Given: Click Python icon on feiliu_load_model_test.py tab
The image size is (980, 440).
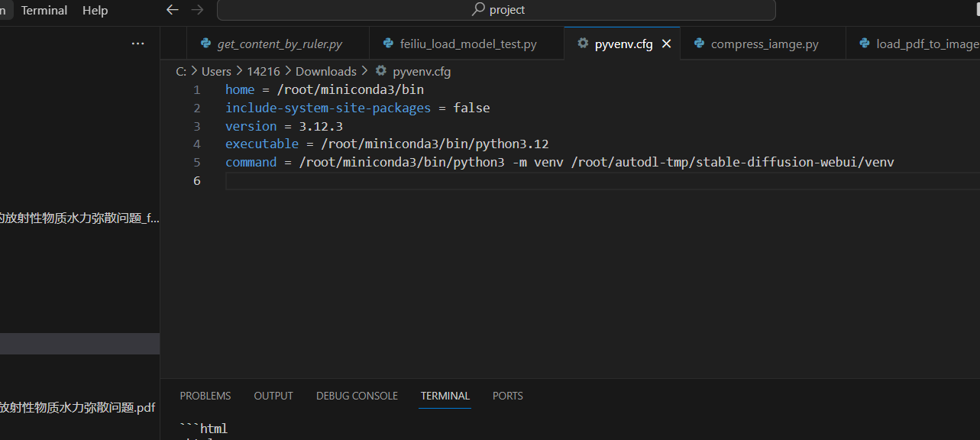Looking at the screenshot, I should [x=388, y=44].
